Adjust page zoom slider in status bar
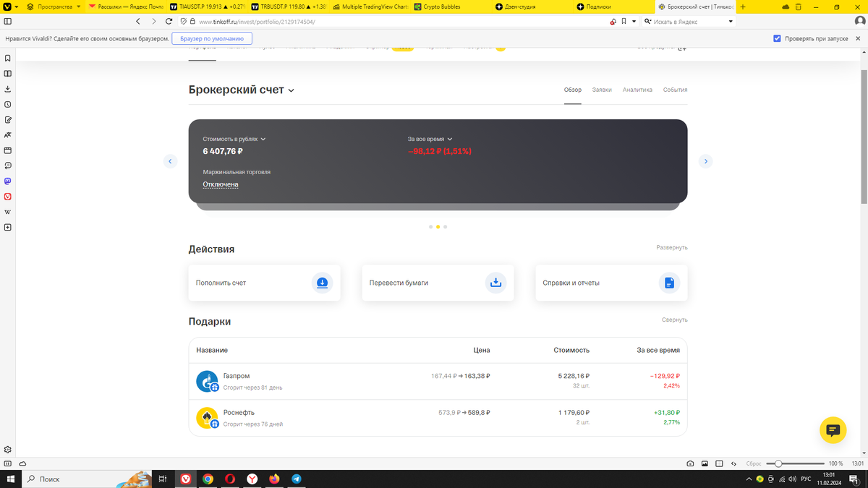868x488 pixels. point(795,463)
